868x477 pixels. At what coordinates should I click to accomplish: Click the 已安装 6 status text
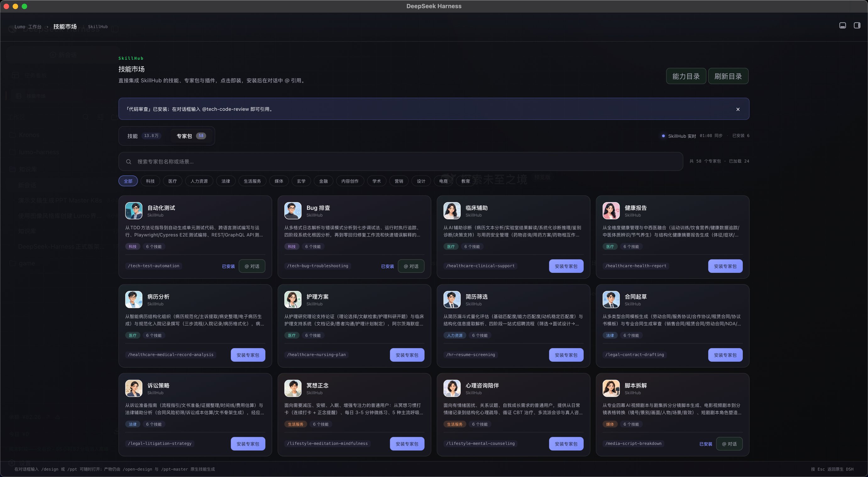point(741,136)
